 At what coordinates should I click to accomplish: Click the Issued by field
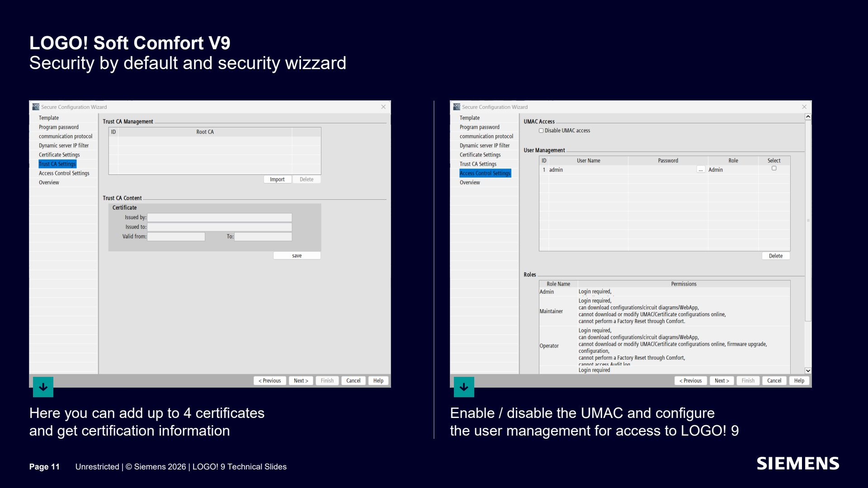(220, 217)
